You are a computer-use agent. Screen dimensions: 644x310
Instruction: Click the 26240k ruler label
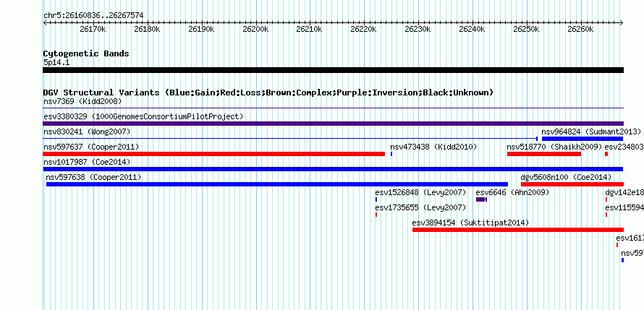473,29
